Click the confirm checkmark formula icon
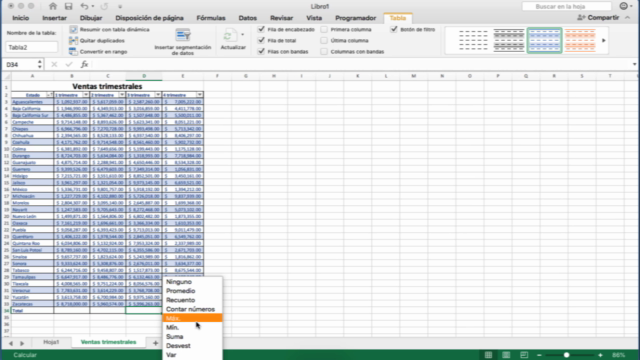Screen dimensions: 640x360 69,64
